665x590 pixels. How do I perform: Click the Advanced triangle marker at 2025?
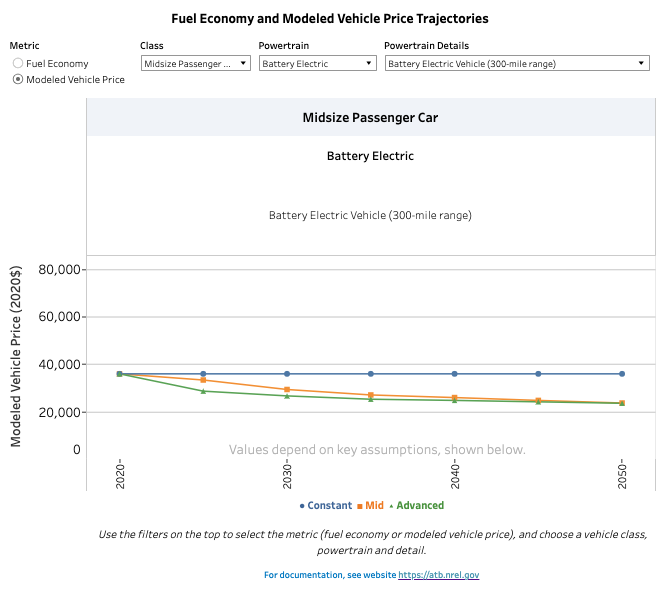click(x=203, y=391)
